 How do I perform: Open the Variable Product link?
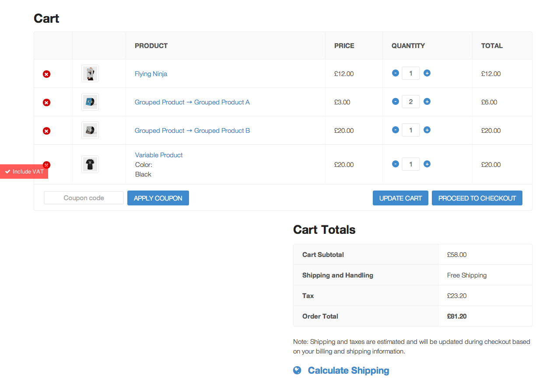[159, 155]
